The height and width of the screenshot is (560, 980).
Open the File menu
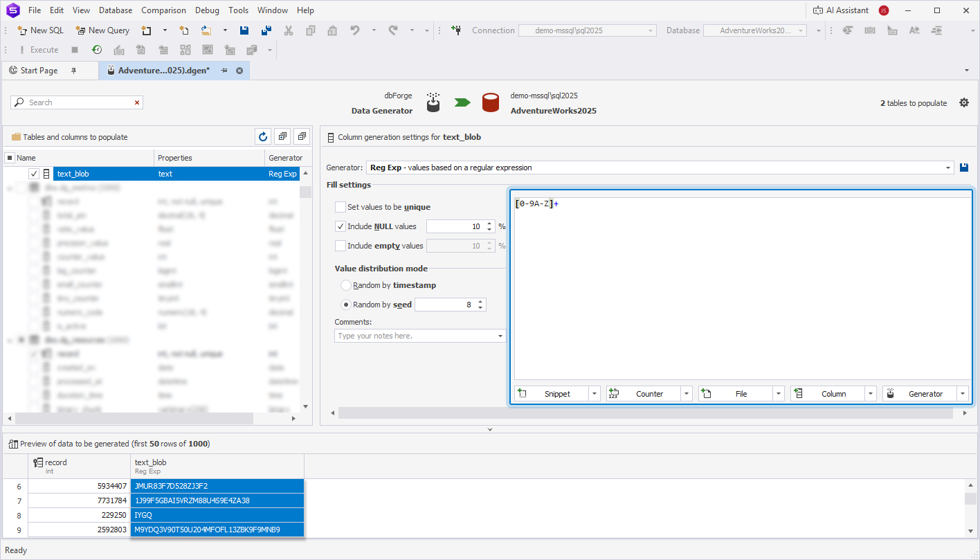coord(35,10)
